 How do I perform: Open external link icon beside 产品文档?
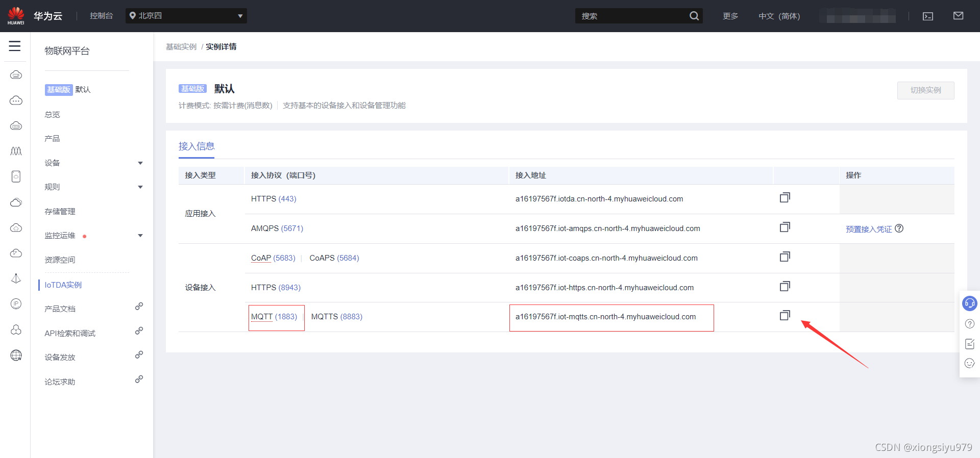[139, 306]
